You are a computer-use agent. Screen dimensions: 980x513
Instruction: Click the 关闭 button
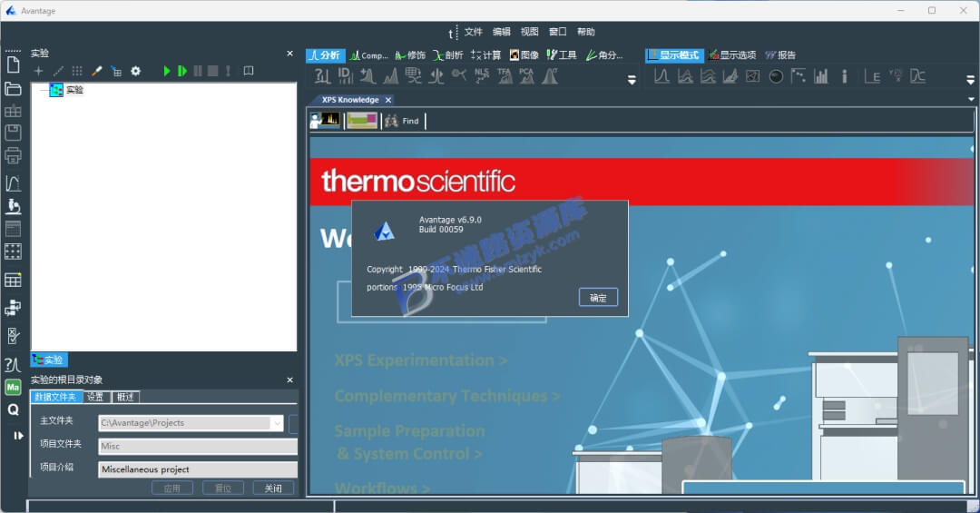[x=272, y=488]
